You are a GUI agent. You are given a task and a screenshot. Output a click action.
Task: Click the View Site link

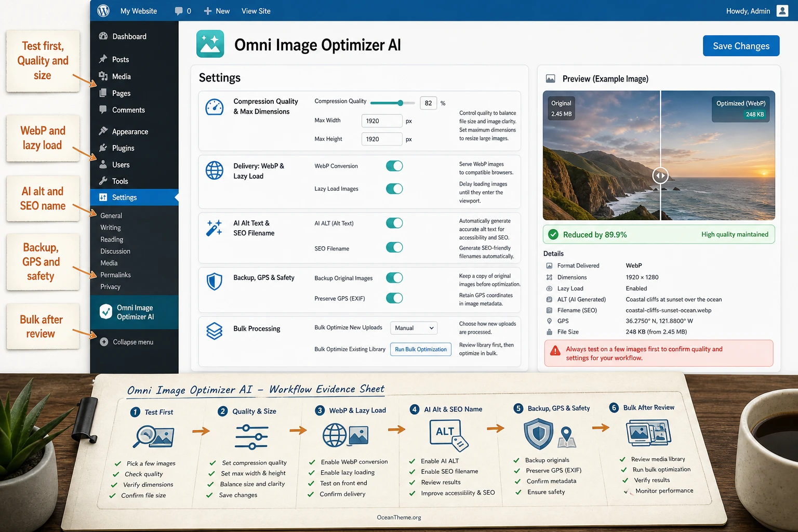tap(256, 11)
